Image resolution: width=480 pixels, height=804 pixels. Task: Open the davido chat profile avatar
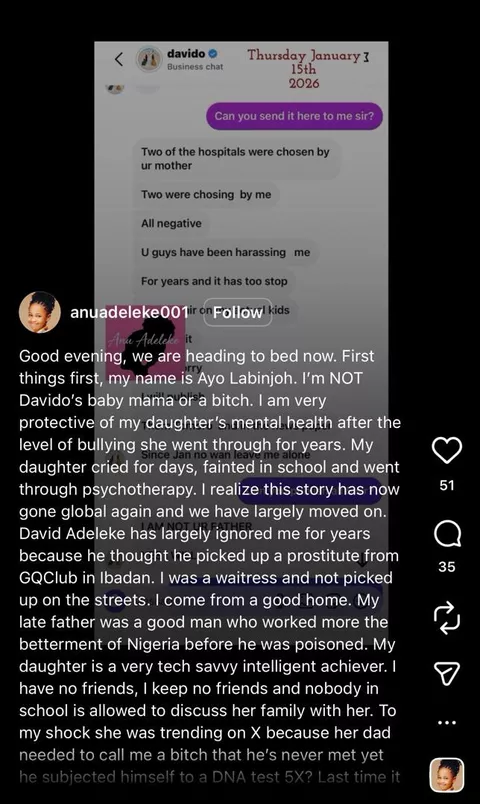tap(149, 59)
